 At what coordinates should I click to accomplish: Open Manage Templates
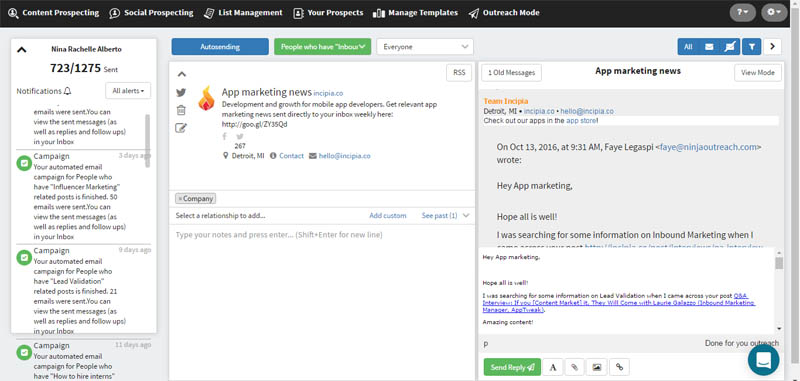(415, 13)
